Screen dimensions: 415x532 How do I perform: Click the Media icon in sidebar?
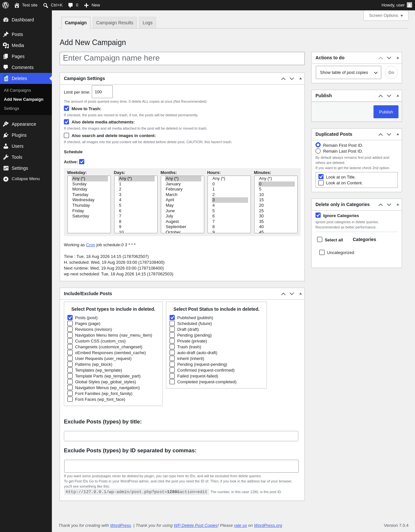click(x=6, y=45)
